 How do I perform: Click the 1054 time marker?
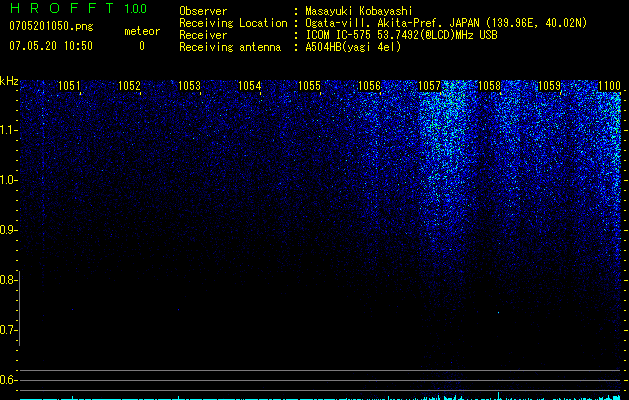click(249, 86)
